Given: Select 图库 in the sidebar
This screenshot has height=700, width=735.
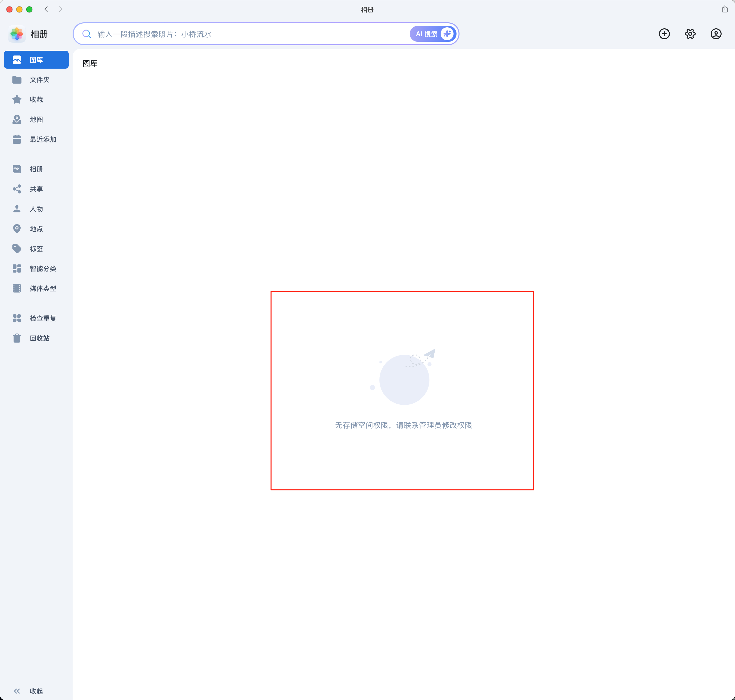Looking at the screenshot, I should click(x=36, y=60).
